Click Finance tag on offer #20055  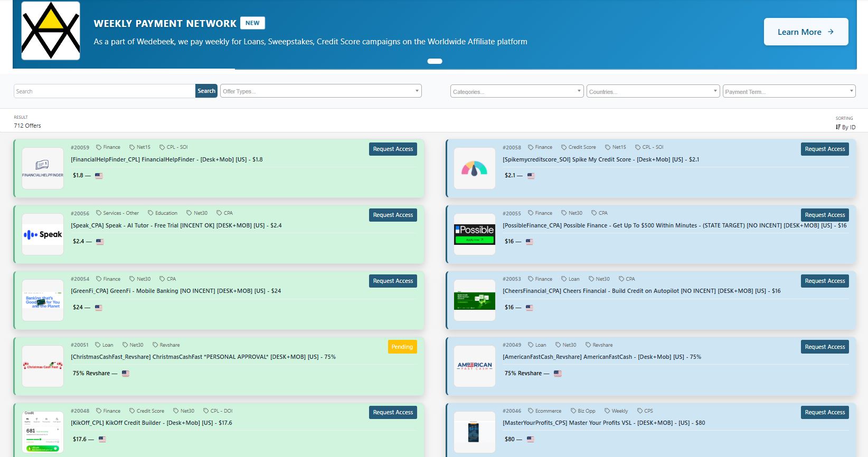tap(540, 213)
